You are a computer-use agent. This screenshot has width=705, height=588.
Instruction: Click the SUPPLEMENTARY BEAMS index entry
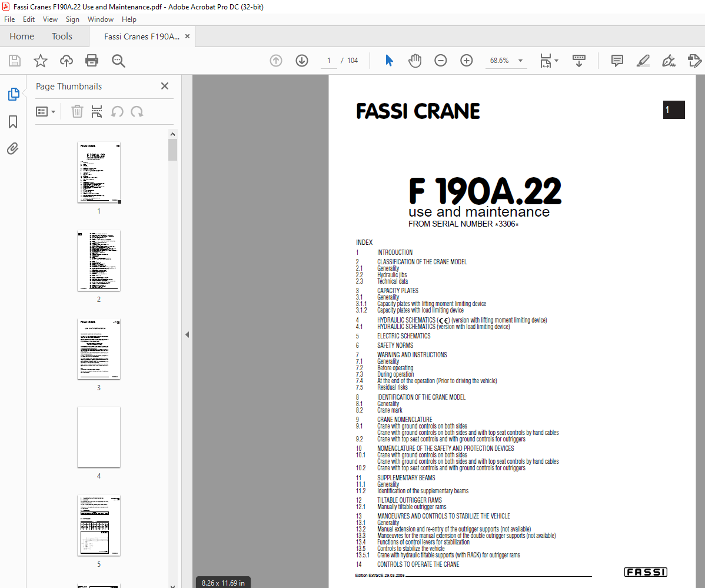click(x=406, y=478)
